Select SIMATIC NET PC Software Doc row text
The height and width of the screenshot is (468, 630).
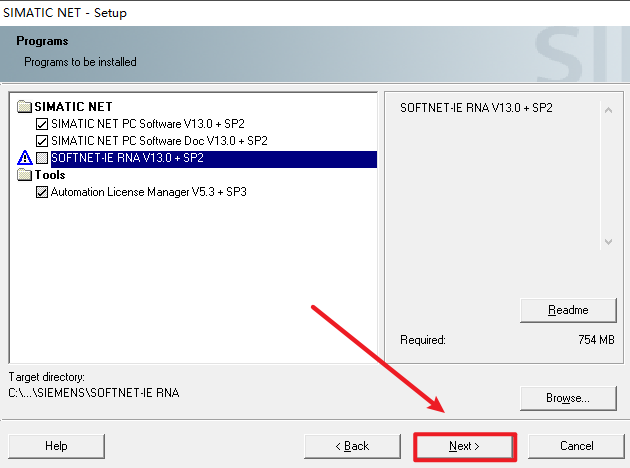(x=159, y=141)
